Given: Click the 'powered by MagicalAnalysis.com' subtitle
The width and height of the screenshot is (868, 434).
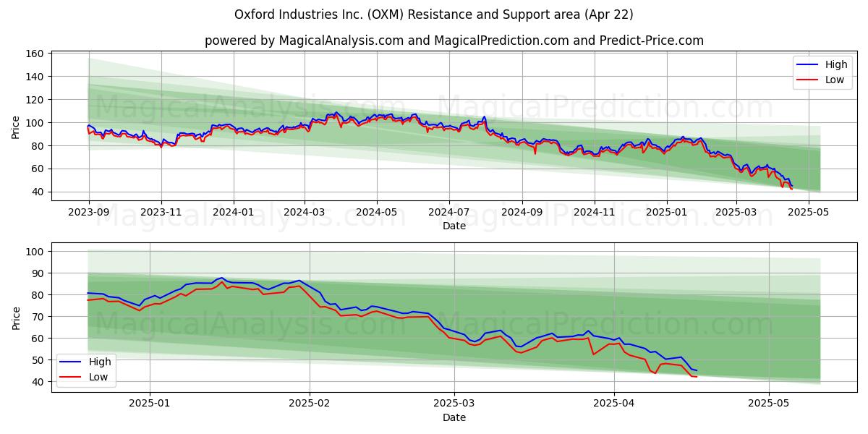Looking at the screenshot, I should tap(454, 41).
